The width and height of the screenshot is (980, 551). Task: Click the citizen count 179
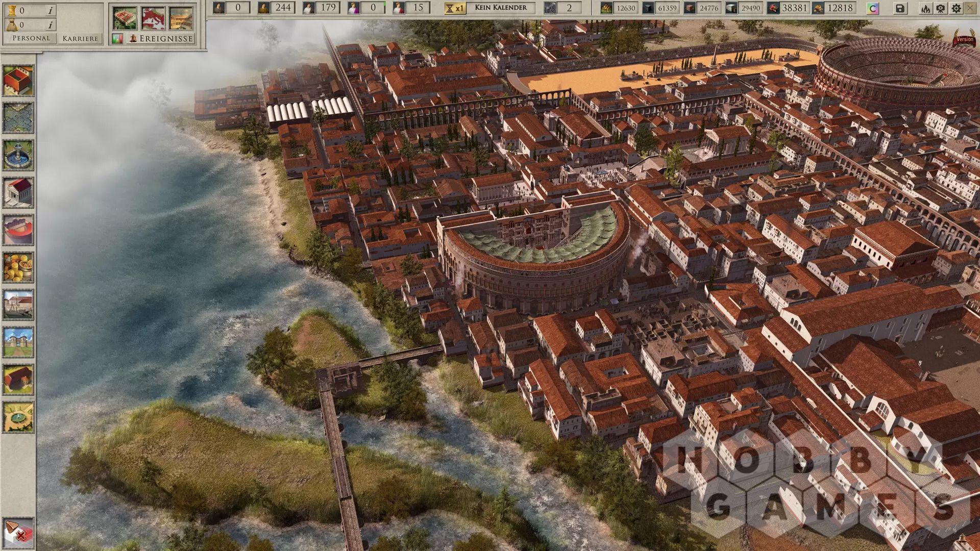[x=328, y=8]
